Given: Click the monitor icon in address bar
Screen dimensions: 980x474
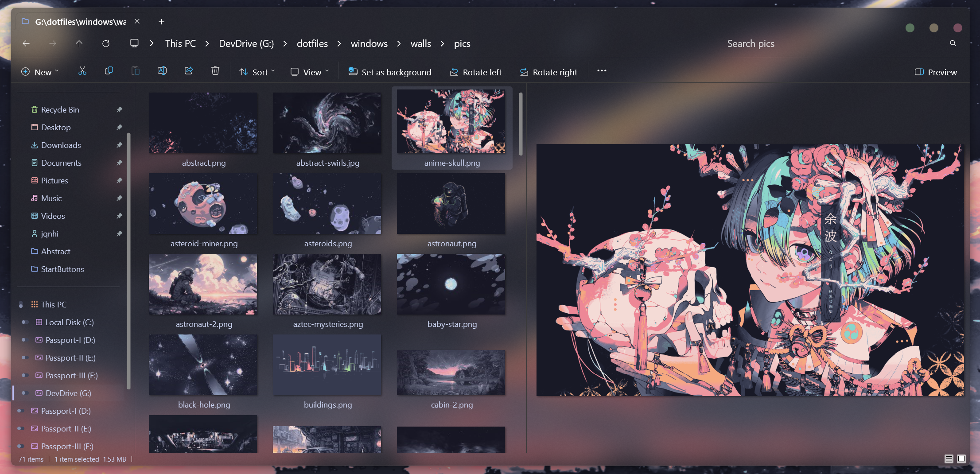Looking at the screenshot, I should 134,43.
